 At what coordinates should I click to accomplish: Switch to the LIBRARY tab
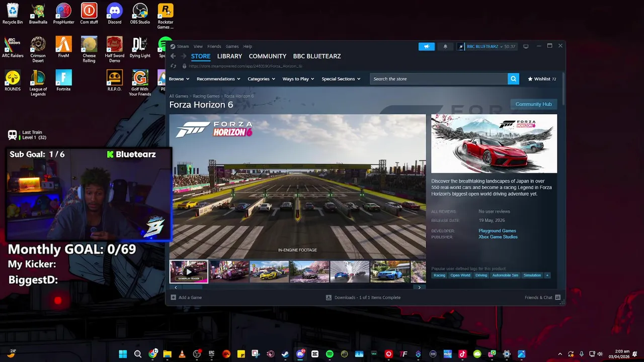coord(229,56)
